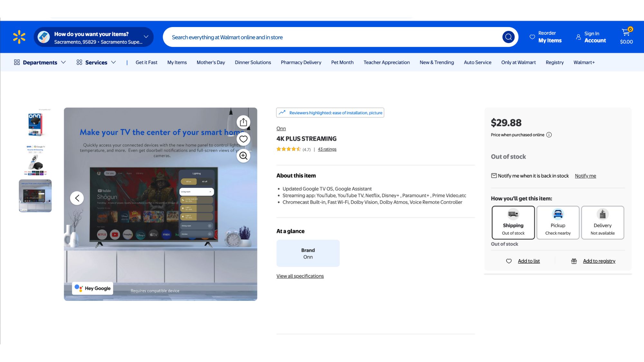Click price info circle icon
This screenshot has width=644, height=362.
tap(549, 135)
